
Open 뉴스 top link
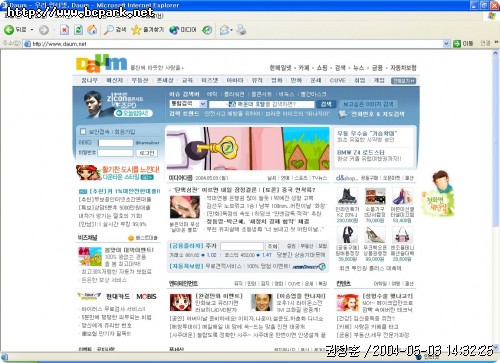tap(358, 68)
